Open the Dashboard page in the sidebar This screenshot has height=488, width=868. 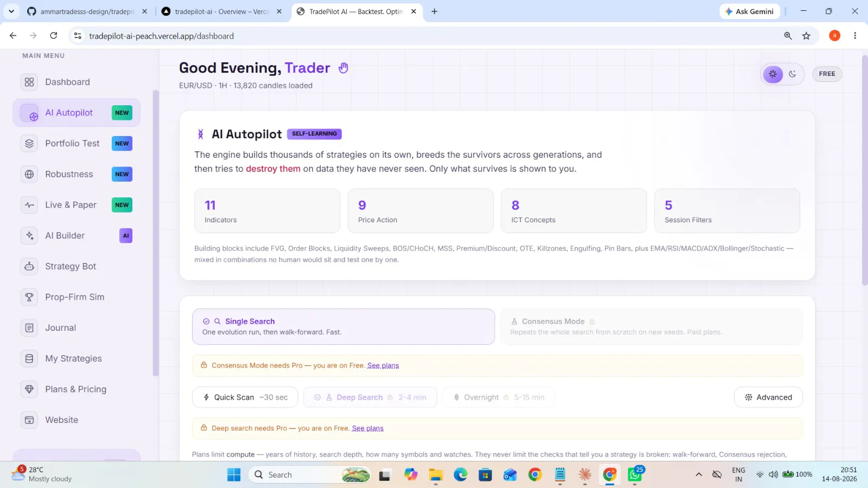76,82
